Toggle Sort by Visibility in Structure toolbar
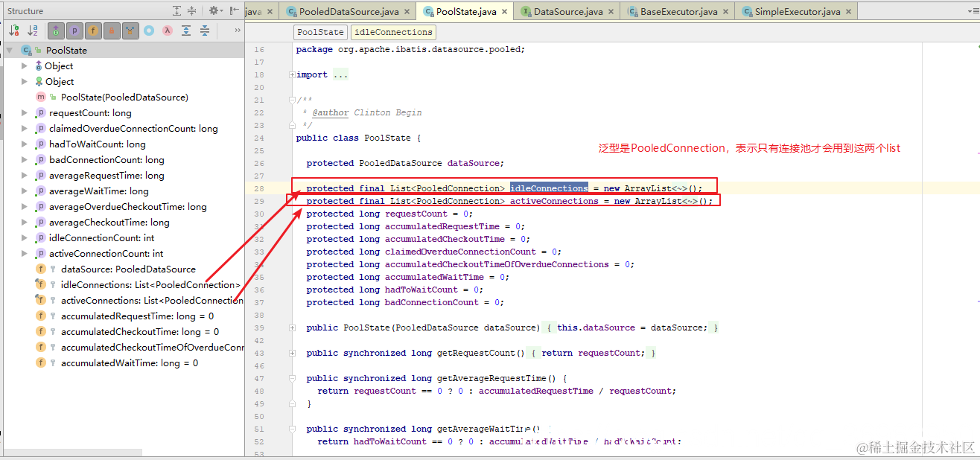This screenshot has width=980, height=460. (x=14, y=31)
